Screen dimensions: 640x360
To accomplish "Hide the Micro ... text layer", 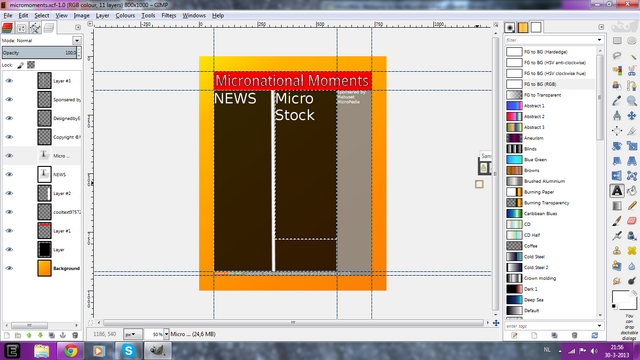I will point(9,156).
